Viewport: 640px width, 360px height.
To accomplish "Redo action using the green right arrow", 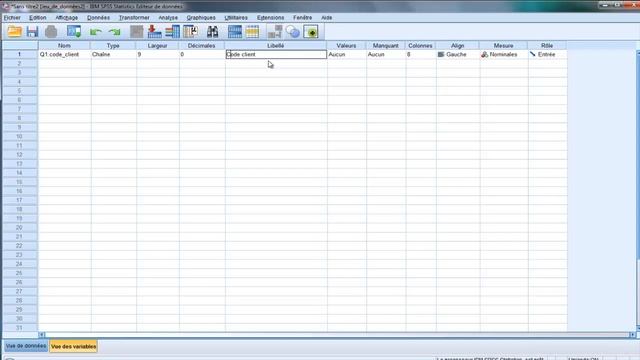I will (115, 32).
